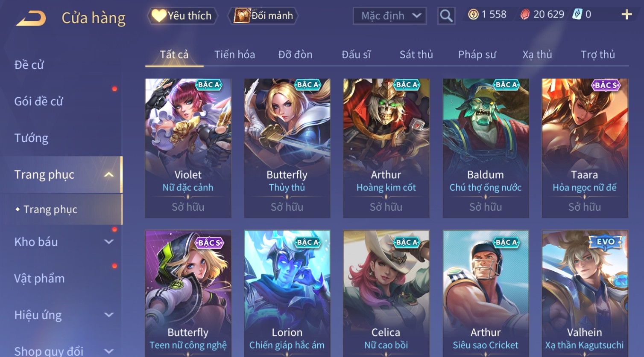Select Violet Nữ đặc cảnh skin card

point(188,148)
